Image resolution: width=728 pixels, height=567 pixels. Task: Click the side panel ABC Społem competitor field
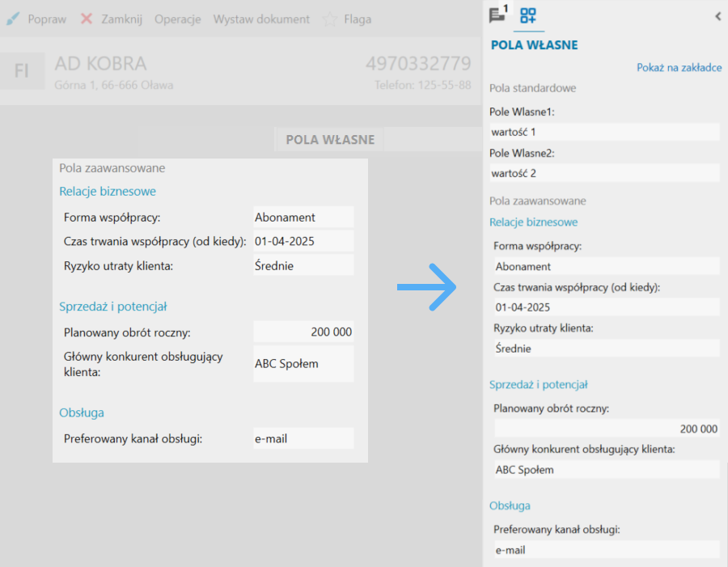[x=606, y=470]
